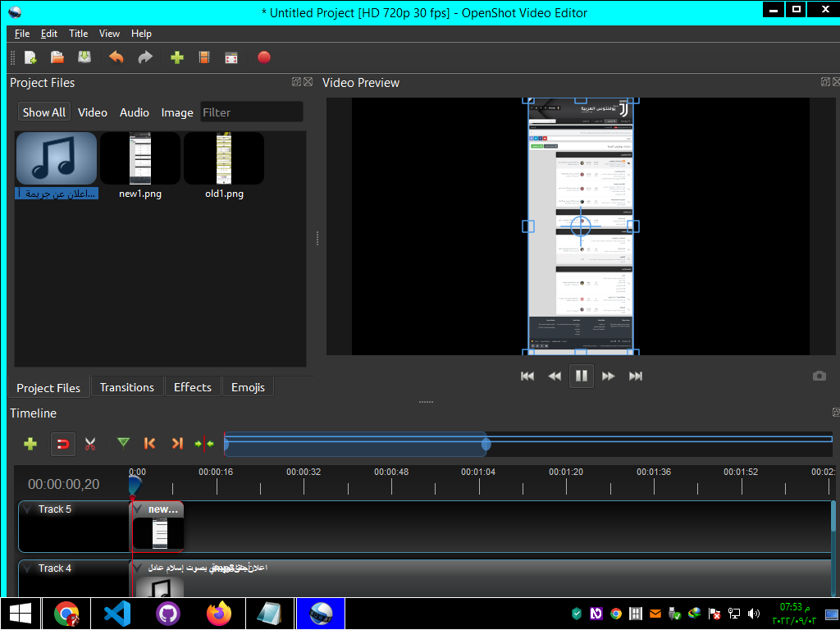Select the Show All filter button
Screen dimensions: 840x630
tap(44, 112)
